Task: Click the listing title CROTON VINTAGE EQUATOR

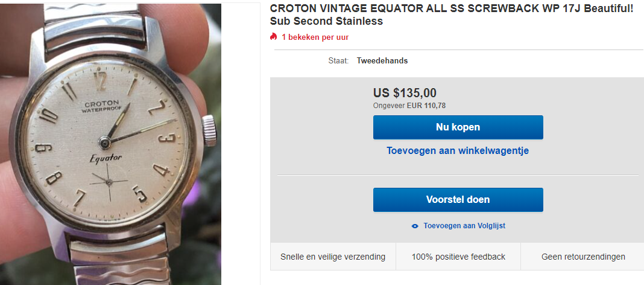Action: pos(452,15)
